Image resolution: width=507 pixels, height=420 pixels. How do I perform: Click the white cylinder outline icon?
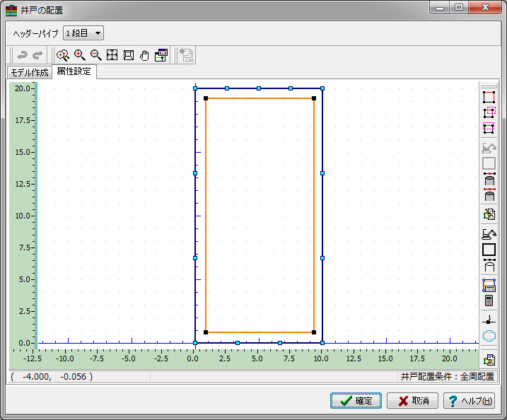pyautogui.click(x=489, y=265)
